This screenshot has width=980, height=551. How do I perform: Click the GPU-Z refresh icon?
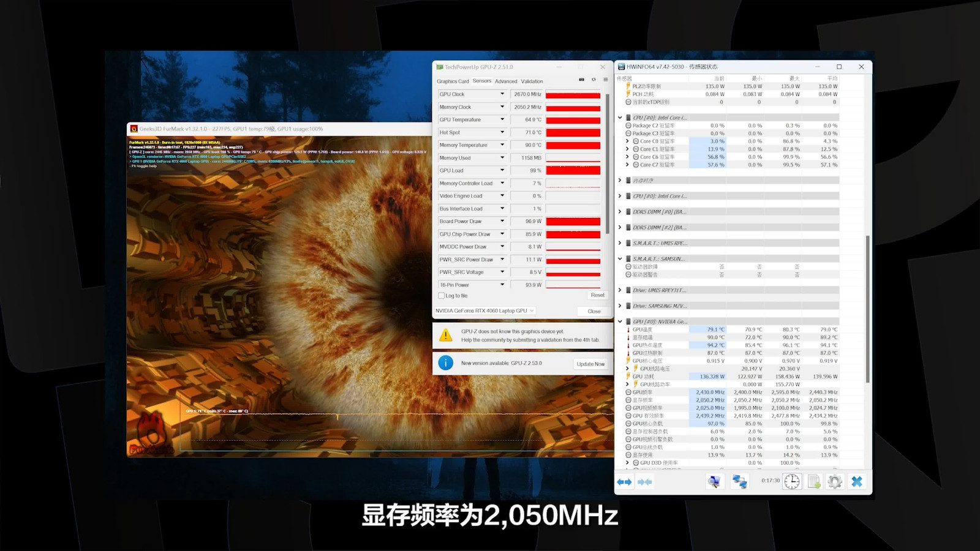click(594, 80)
